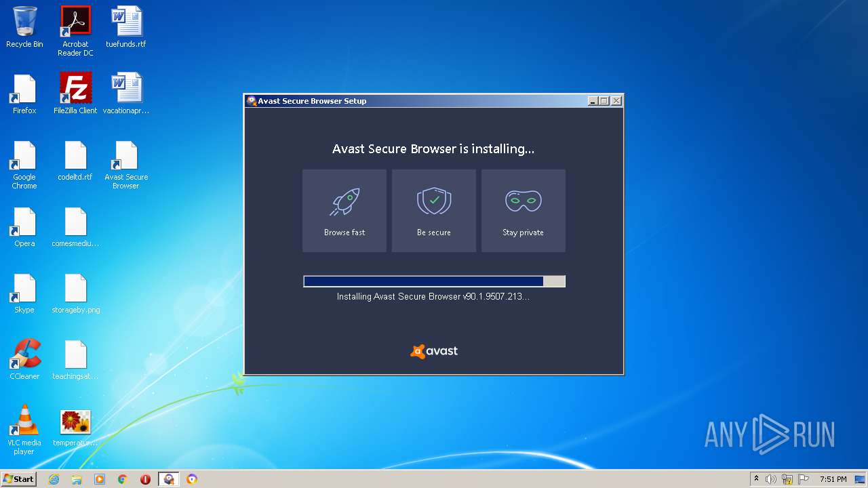This screenshot has height=488, width=868.
Task: Switch to Avast Setup taskbar button
Action: tap(169, 479)
